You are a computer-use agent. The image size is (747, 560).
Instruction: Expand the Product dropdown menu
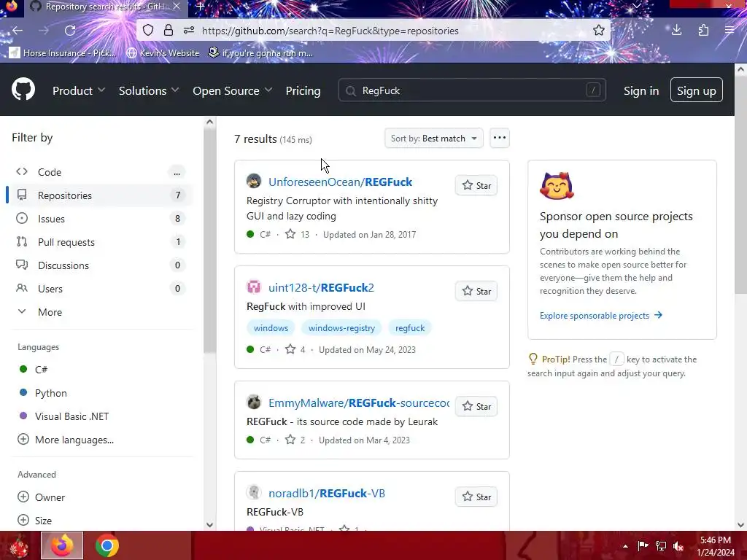pyautogui.click(x=79, y=90)
